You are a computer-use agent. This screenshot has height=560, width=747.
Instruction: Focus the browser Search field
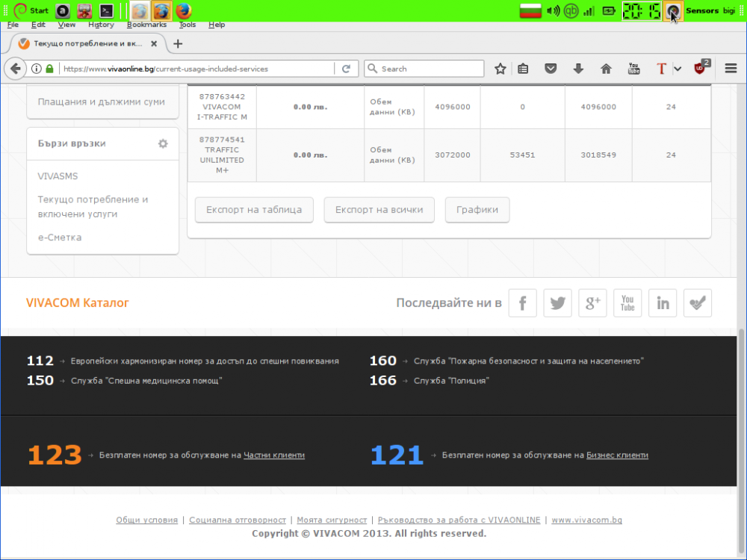[424, 69]
